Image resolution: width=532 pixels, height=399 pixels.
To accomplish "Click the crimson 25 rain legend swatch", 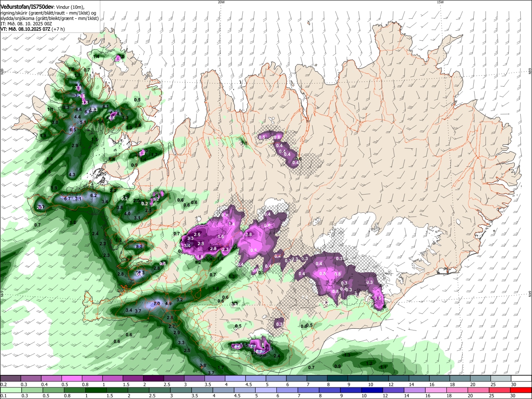I will pos(500,390).
